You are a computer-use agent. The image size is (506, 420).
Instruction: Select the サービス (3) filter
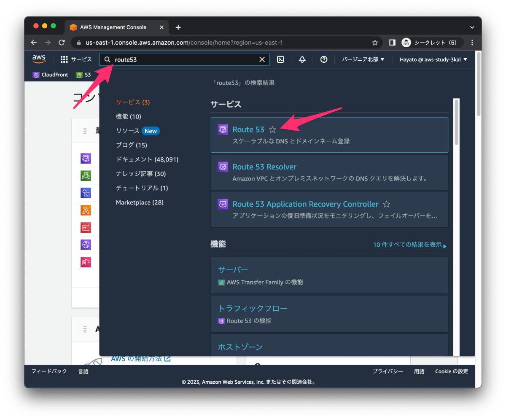click(133, 102)
